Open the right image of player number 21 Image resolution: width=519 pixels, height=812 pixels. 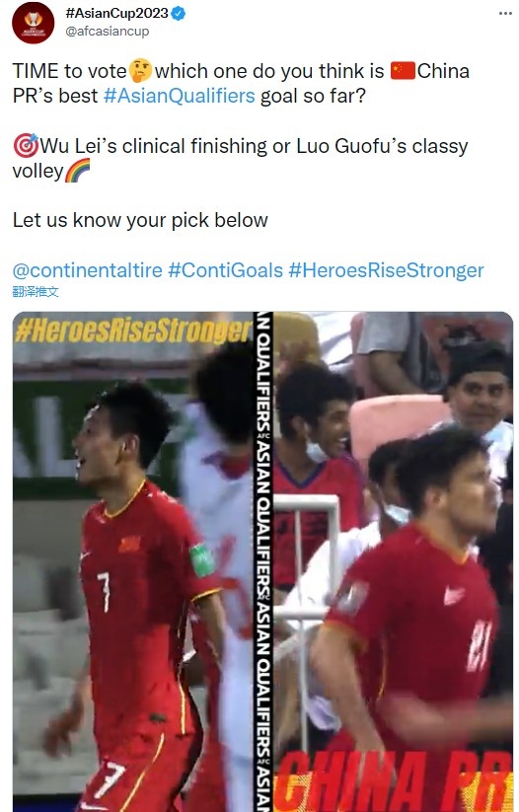coord(393,561)
